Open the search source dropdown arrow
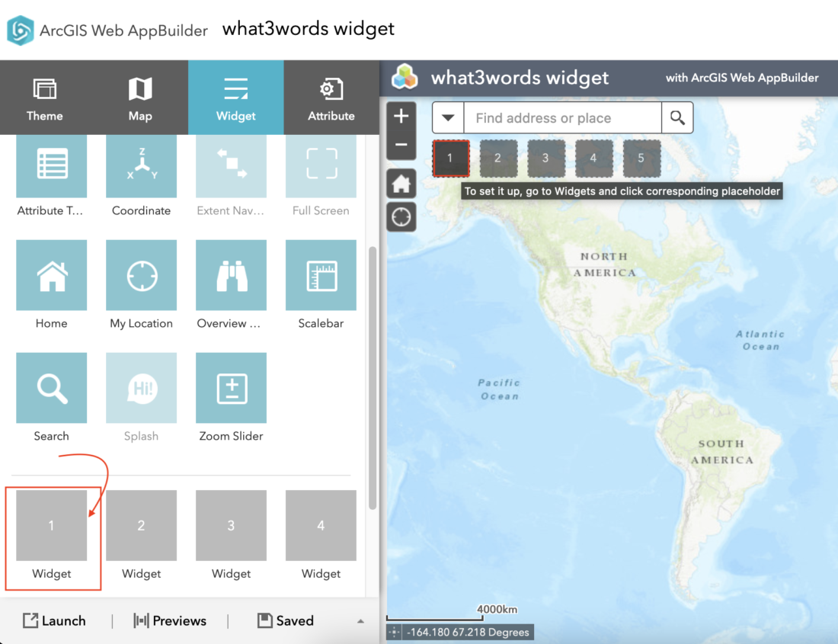The height and width of the screenshot is (644, 838). [448, 117]
